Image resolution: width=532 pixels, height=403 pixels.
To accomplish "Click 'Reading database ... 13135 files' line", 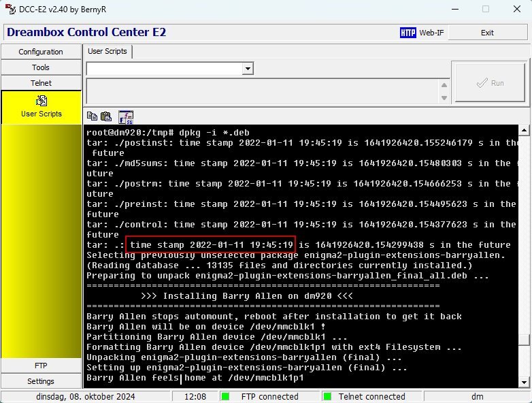I will [x=279, y=265].
